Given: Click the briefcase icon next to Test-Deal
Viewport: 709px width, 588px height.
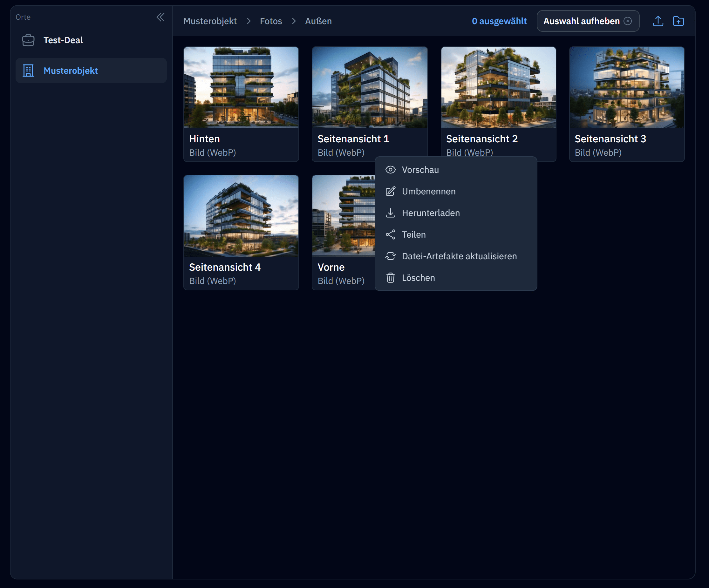Looking at the screenshot, I should click(x=28, y=40).
